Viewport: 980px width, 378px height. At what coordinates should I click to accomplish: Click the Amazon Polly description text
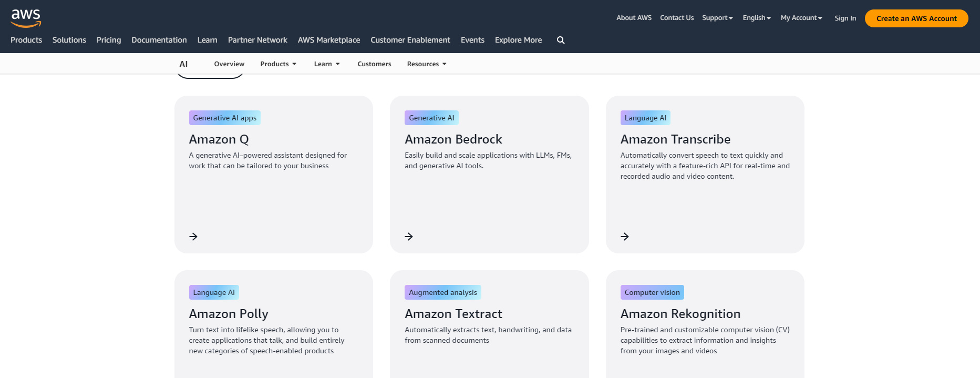267,340
